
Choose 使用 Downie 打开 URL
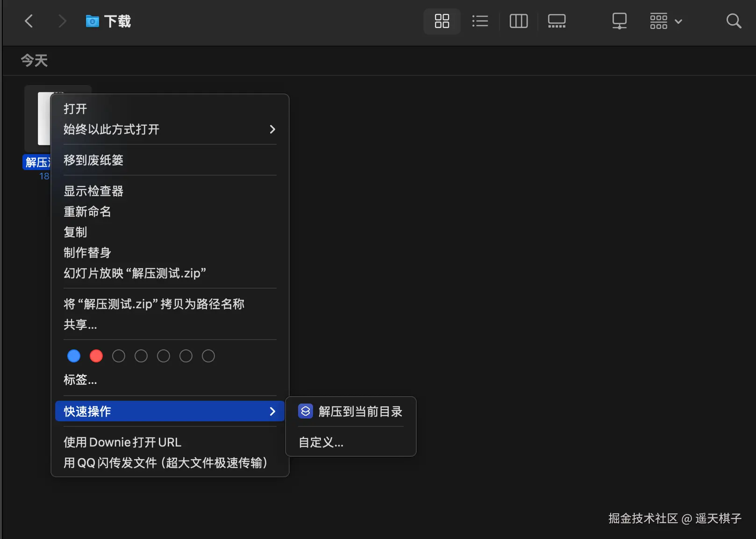170,442
